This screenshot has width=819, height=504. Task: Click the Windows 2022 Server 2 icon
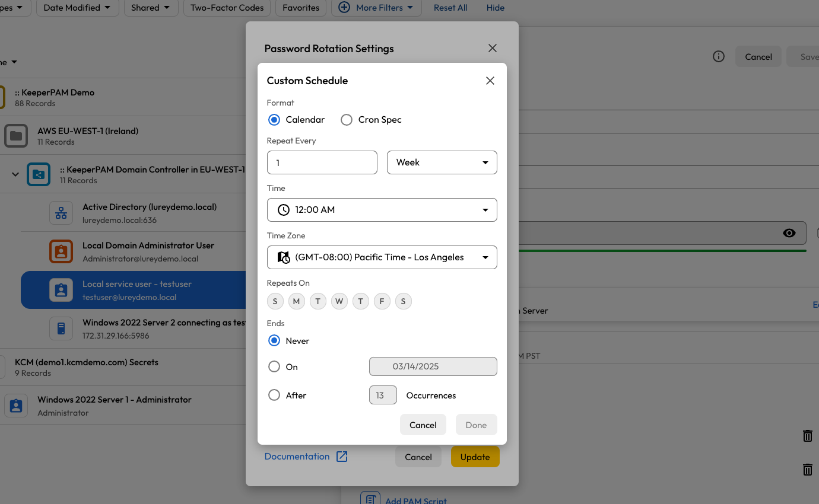click(61, 328)
